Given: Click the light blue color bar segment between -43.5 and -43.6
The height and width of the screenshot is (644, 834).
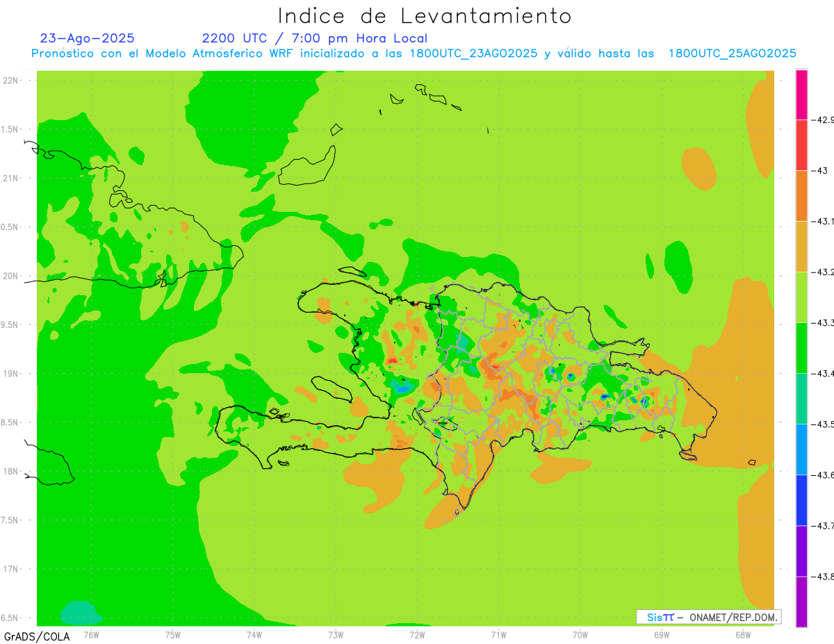Looking at the screenshot, I should point(801,449).
